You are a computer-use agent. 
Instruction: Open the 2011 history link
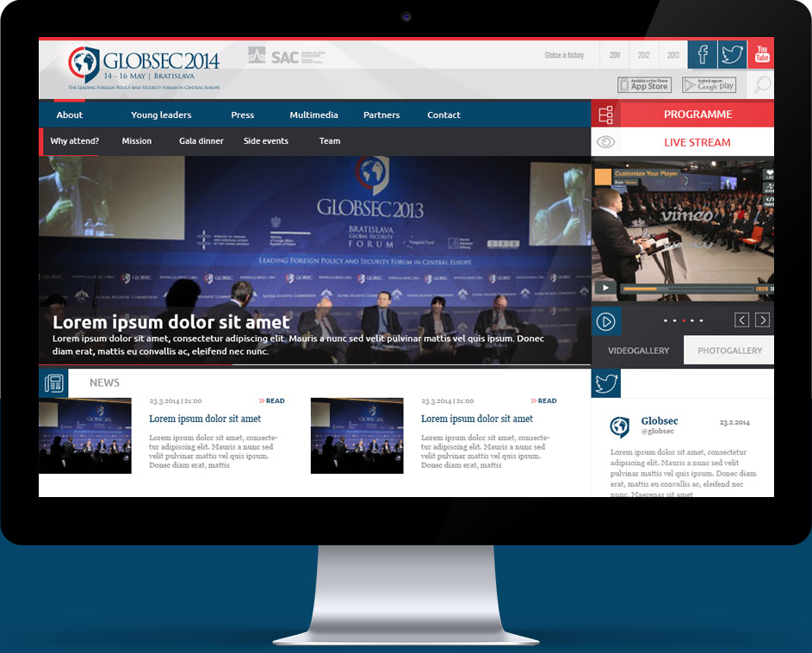[x=615, y=55]
